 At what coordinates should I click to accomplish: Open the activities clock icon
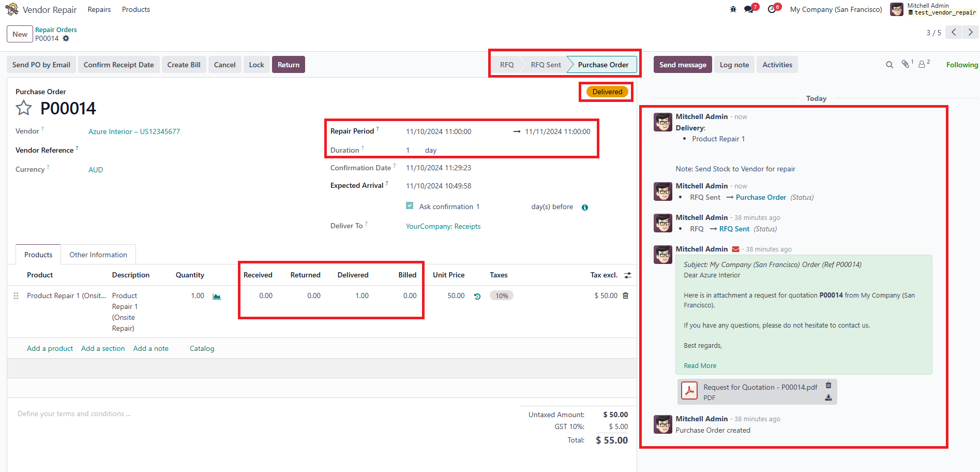pos(772,9)
